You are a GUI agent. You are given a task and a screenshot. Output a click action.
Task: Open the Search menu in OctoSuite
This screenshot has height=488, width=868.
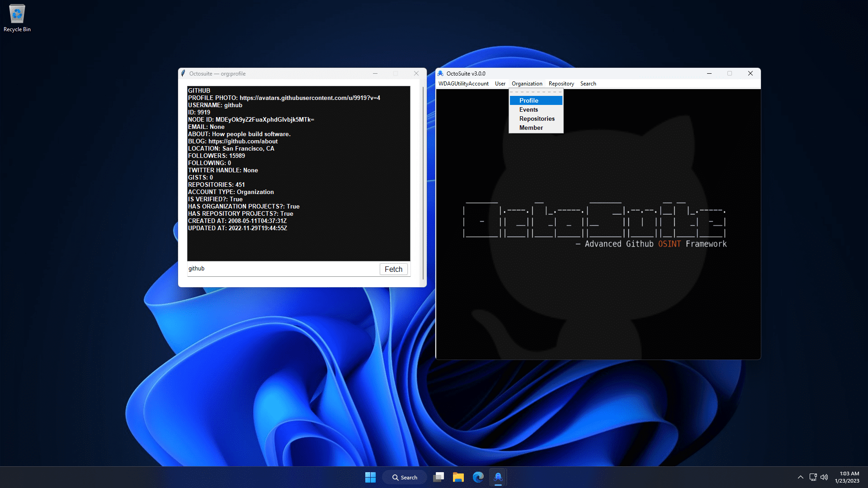point(588,84)
